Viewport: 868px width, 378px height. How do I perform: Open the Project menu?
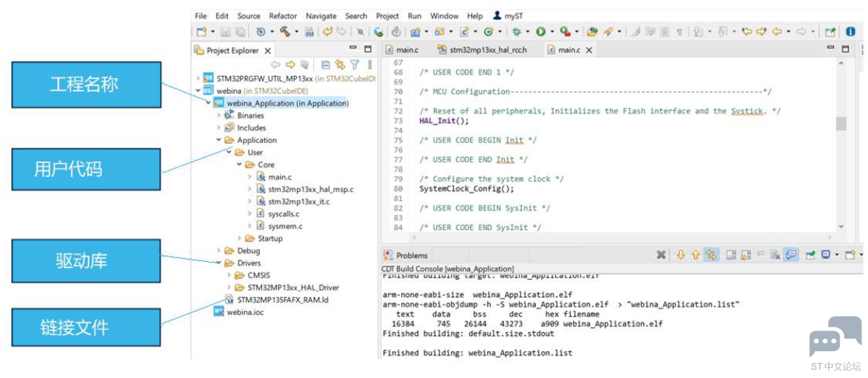pyautogui.click(x=388, y=16)
